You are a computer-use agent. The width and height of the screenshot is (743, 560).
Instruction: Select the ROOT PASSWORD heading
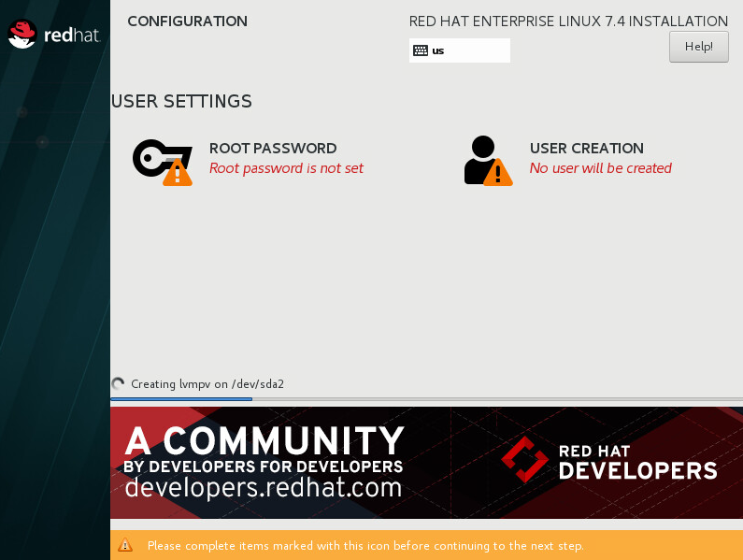point(273,149)
